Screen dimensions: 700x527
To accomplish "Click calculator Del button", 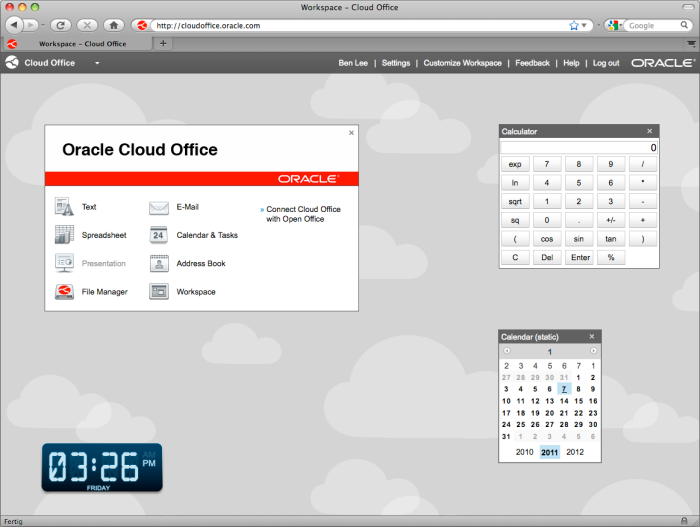I will [547, 257].
